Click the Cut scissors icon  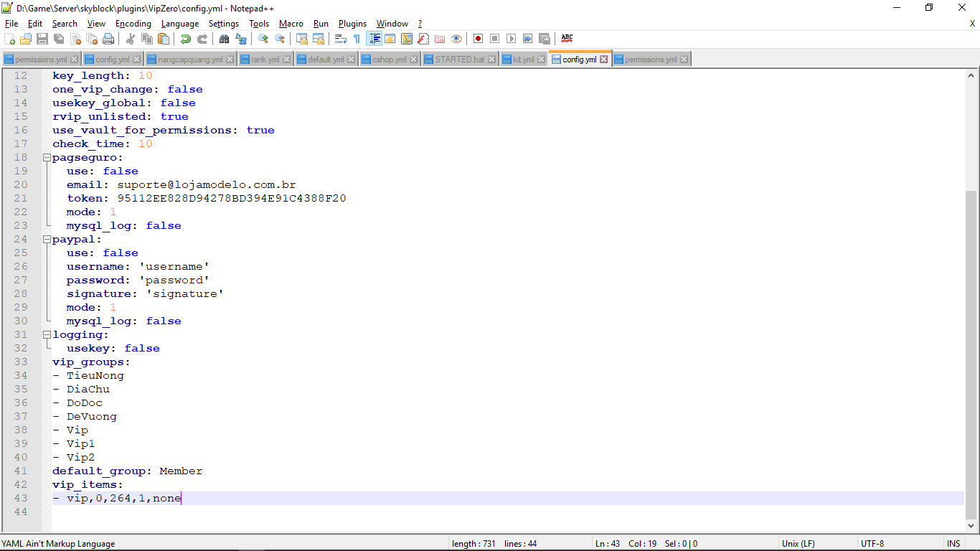131,39
